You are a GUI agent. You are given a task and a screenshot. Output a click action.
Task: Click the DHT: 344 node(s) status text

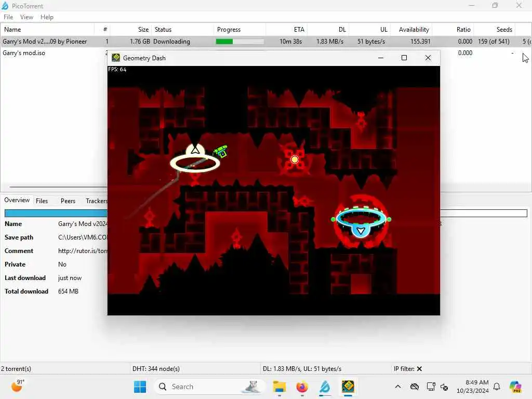(x=156, y=369)
